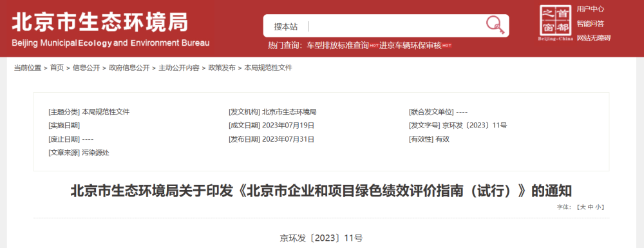Click the search magnifier icon

point(495,26)
